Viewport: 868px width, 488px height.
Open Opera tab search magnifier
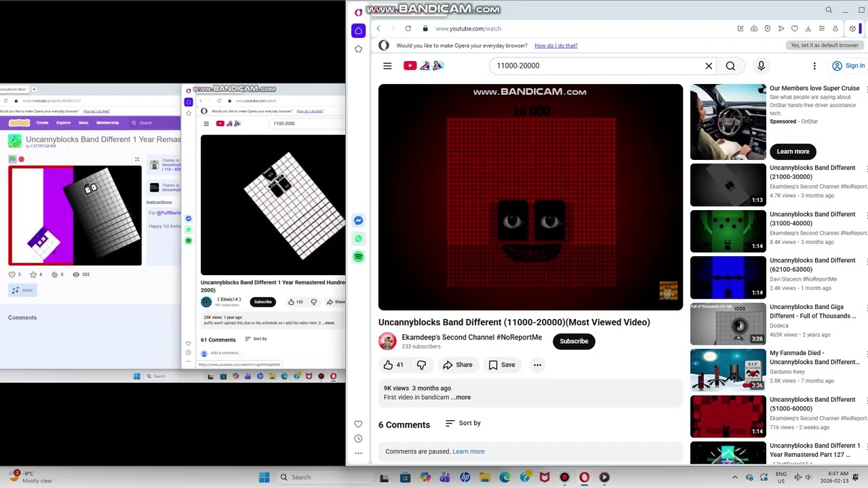pyautogui.click(x=829, y=10)
